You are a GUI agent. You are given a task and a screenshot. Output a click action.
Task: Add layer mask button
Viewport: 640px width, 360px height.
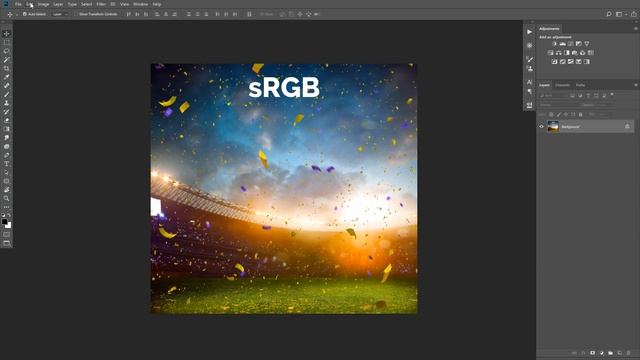point(593,353)
